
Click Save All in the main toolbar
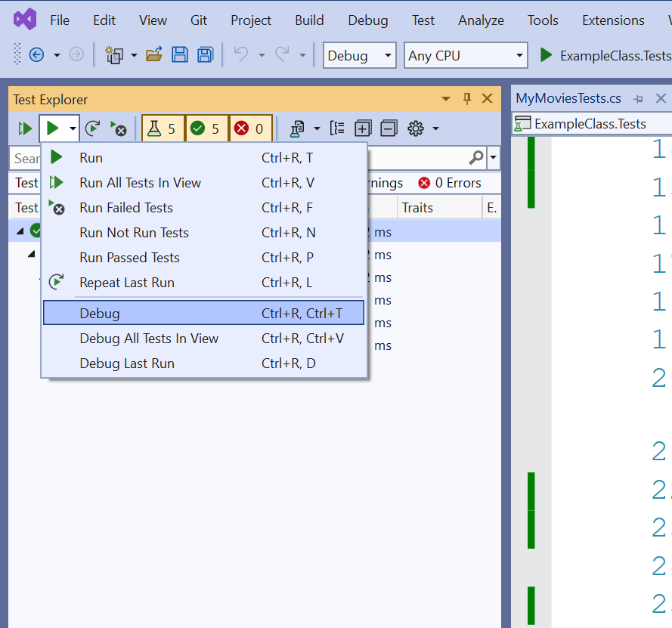pyautogui.click(x=205, y=55)
